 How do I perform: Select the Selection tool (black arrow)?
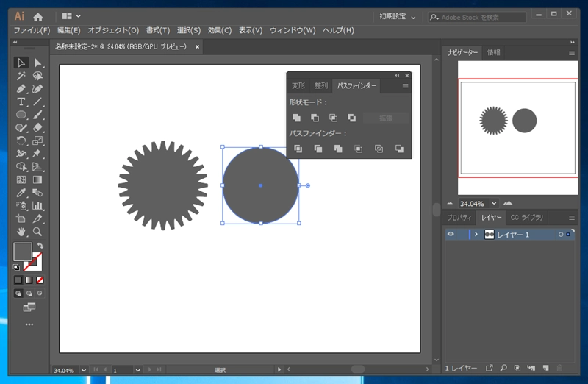coord(21,63)
